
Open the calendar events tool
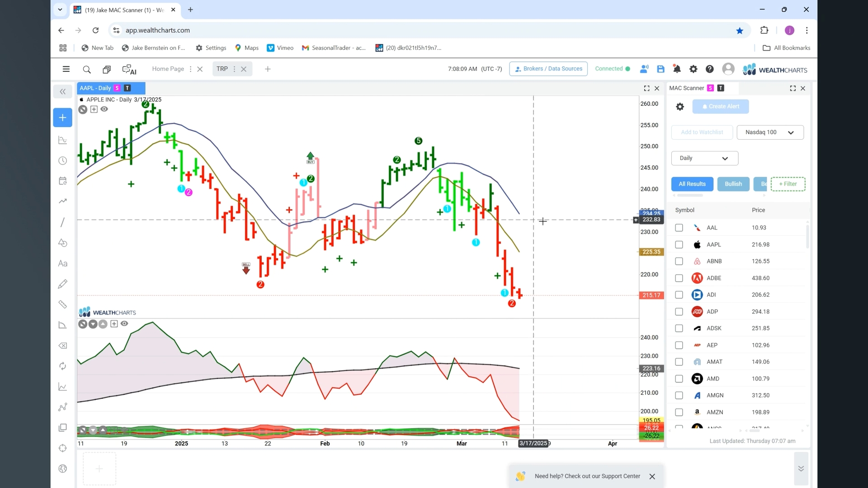(63, 181)
